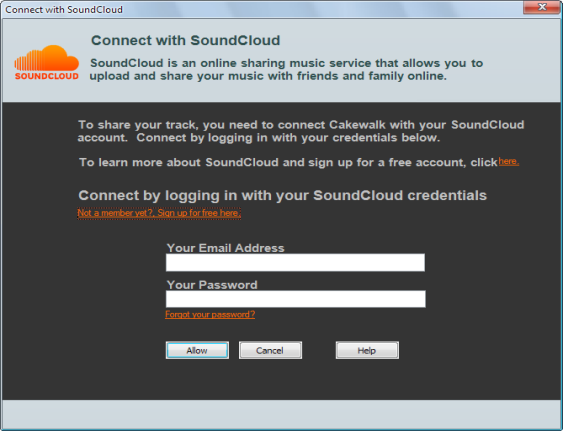This screenshot has height=431, width=563.
Task: Click the 'Connect by logging in' credentials heading
Action: click(x=283, y=195)
